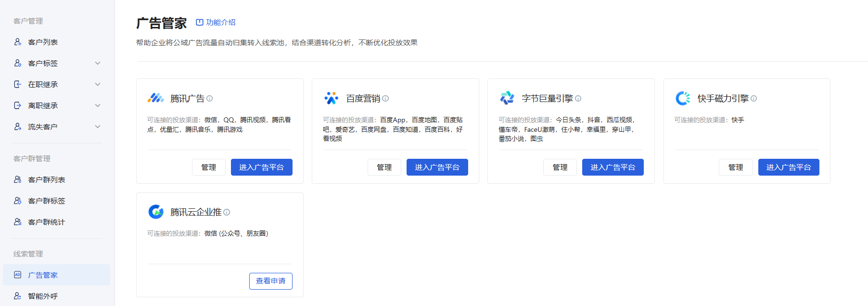868x306 pixels.
Task: Click the 字节巨量引擎 card title
Action: pos(548,99)
